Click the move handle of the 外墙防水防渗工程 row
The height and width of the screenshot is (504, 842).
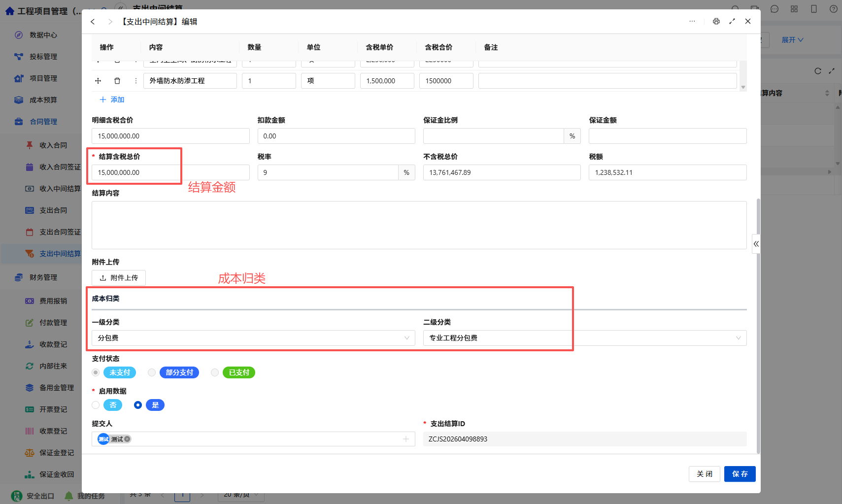(98, 81)
